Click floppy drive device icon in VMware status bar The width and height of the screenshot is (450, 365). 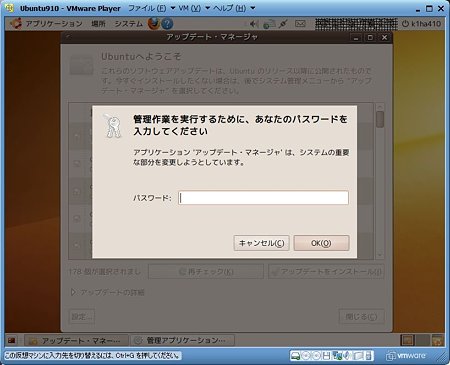(x=327, y=356)
